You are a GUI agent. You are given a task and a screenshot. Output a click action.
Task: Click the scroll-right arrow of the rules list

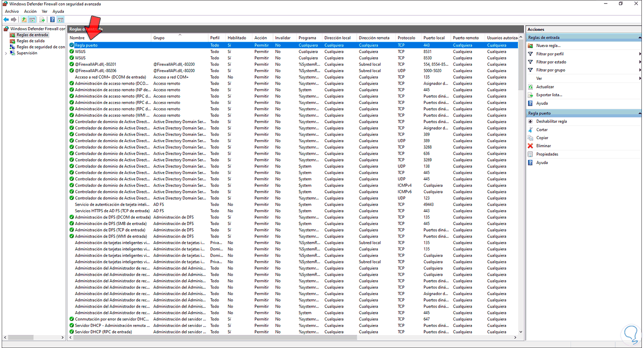pos(516,338)
